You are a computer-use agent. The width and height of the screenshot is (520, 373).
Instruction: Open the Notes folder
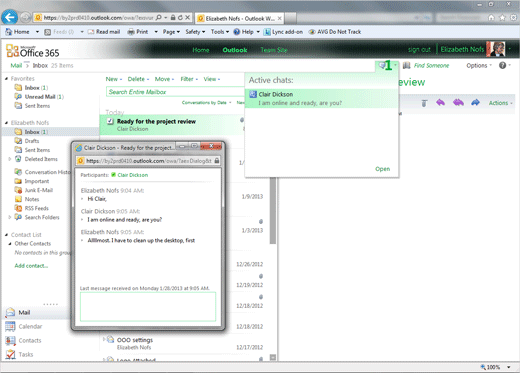pyautogui.click(x=32, y=199)
